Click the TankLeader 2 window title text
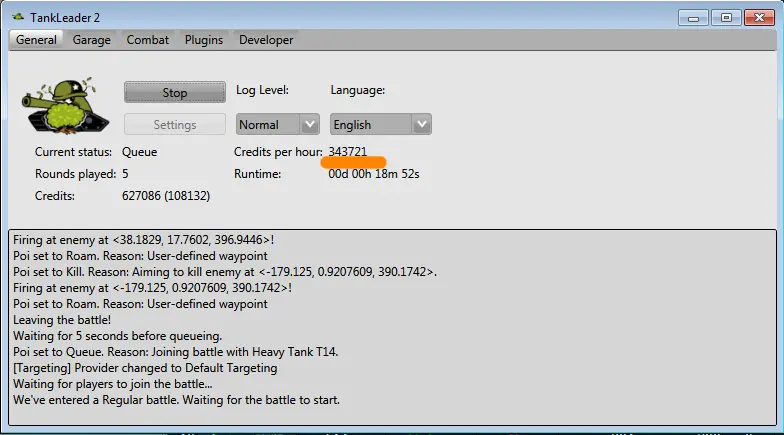Image resolution: width=784 pixels, height=435 pixels. point(65,18)
